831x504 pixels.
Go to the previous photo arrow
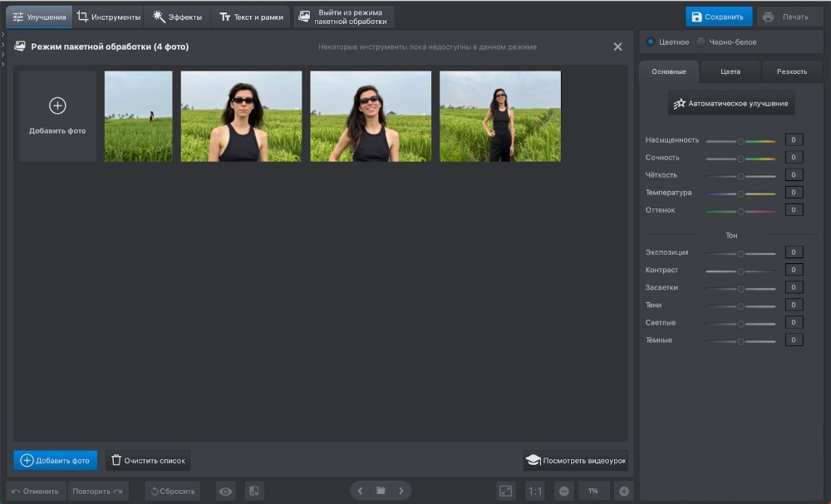point(360,491)
